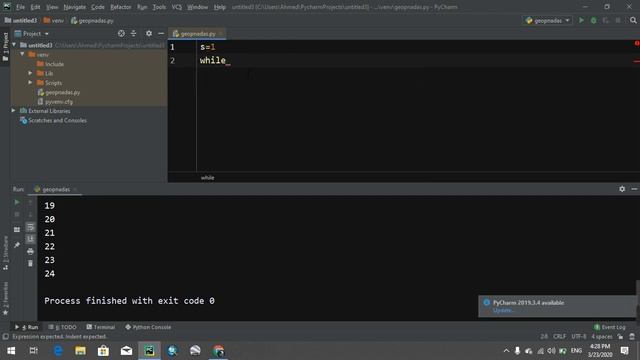Open the Windows Start menu

point(11,351)
